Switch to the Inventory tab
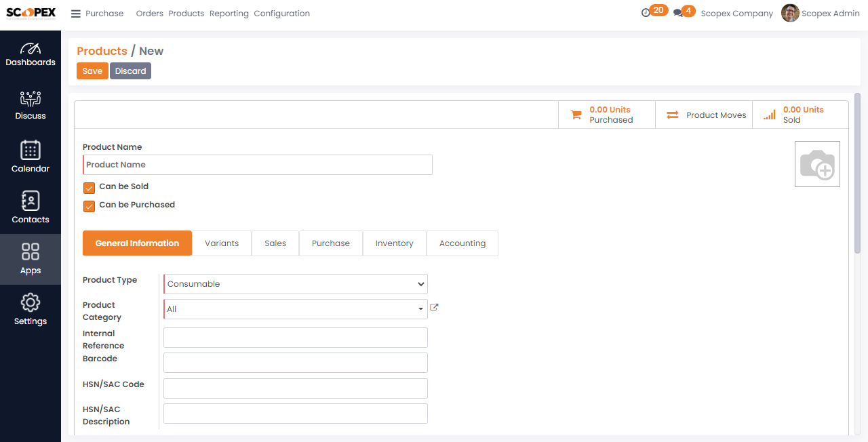 click(x=395, y=243)
